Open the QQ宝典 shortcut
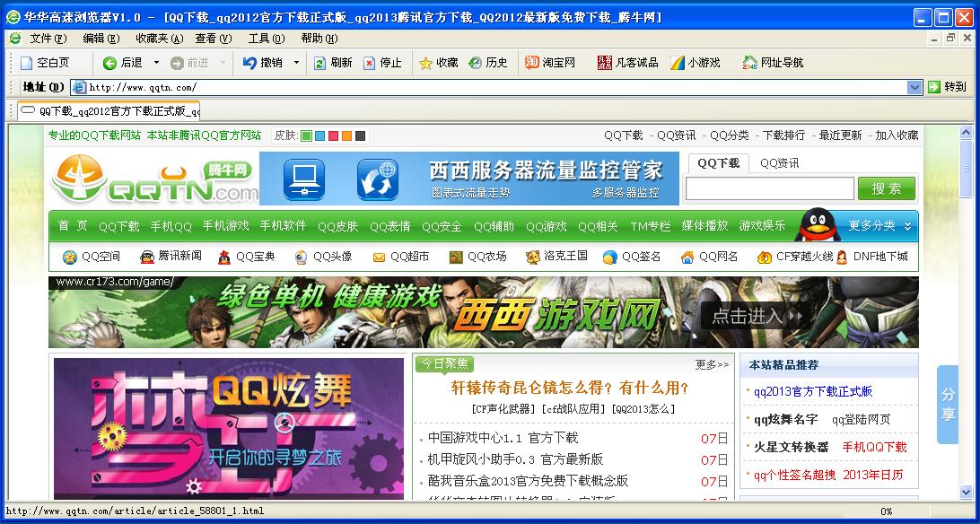The width and height of the screenshot is (980, 524). coord(246,256)
